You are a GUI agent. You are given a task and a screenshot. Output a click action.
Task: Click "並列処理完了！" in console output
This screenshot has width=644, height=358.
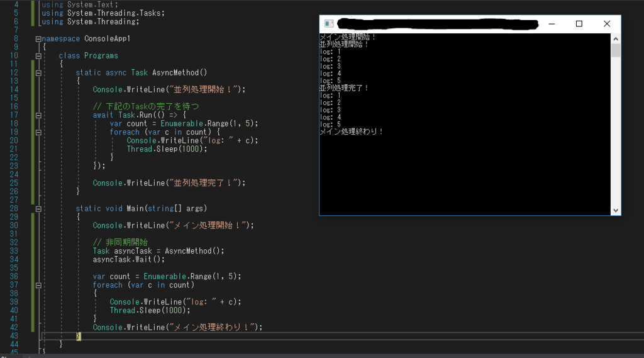(x=344, y=88)
